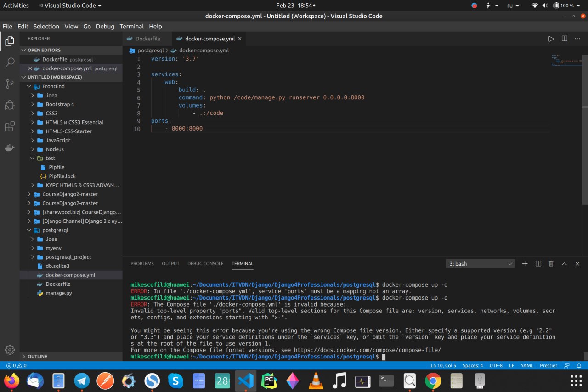
Task: Open the terminal selector '3: bash' dropdown
Action: 481,264
